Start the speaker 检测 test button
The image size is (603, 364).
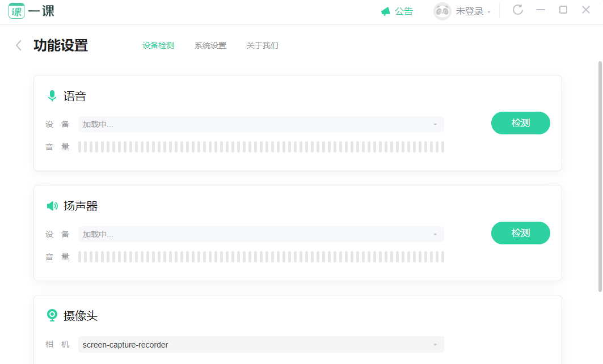click(520, 233)
